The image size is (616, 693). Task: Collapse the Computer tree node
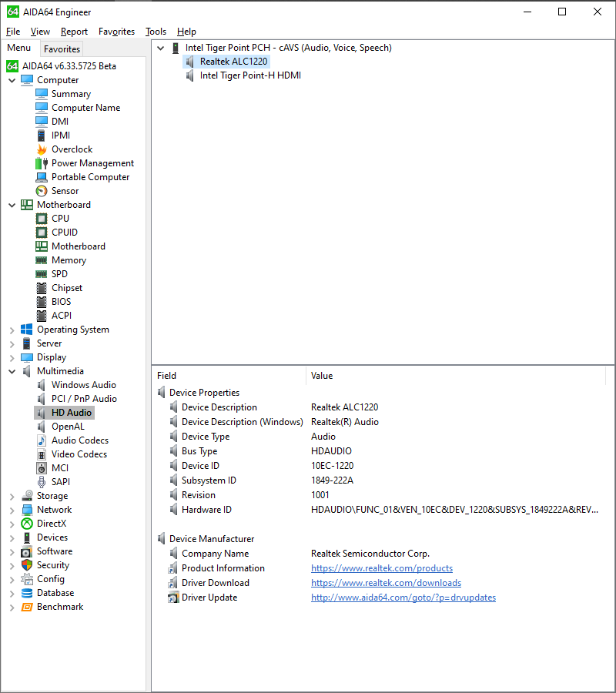click(12, 80)
